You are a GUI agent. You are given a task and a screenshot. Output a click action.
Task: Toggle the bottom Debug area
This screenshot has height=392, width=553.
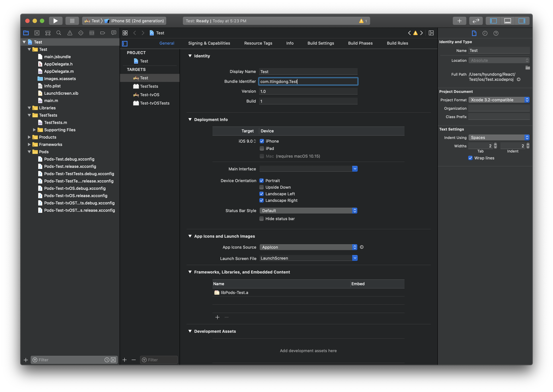tap(507, 21)
